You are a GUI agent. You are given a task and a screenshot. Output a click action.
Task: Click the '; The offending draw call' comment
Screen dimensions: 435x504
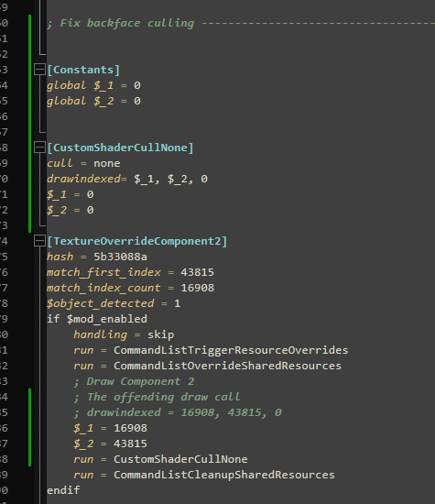coord(158,397)
